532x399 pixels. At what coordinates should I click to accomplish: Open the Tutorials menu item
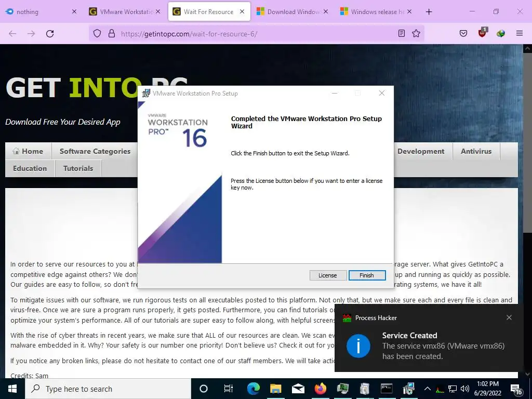[x=78, y=169]
